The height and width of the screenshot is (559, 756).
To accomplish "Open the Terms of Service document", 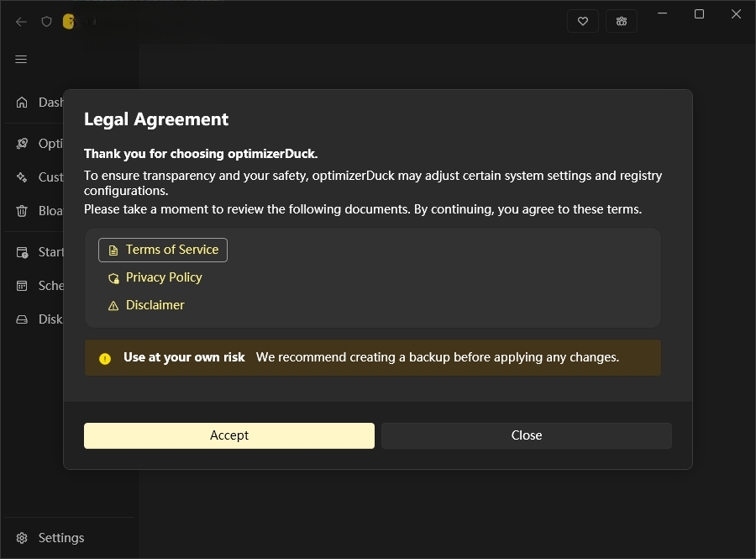I will (x=163, y=250).
